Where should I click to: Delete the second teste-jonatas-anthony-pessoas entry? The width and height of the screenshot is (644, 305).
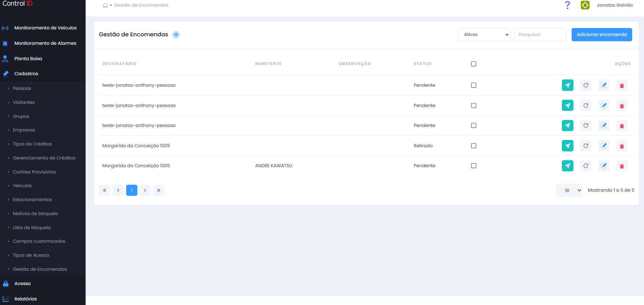pos(622,105)
